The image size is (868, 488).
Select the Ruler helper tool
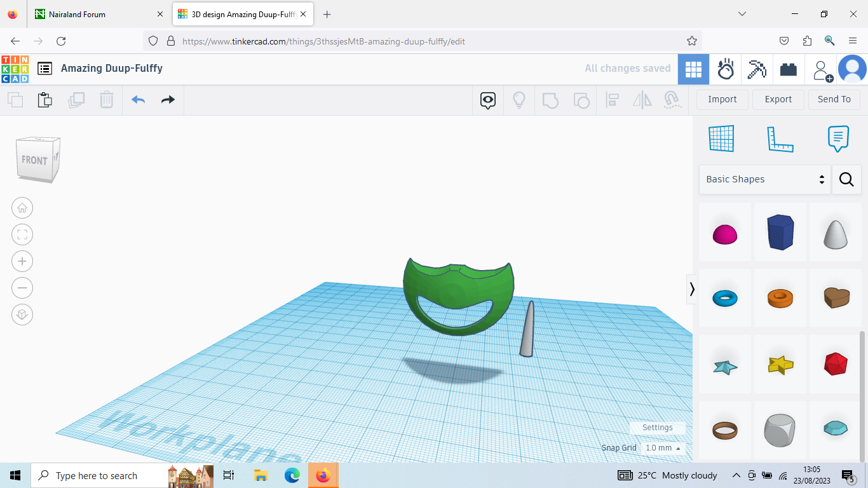(780, 139)
